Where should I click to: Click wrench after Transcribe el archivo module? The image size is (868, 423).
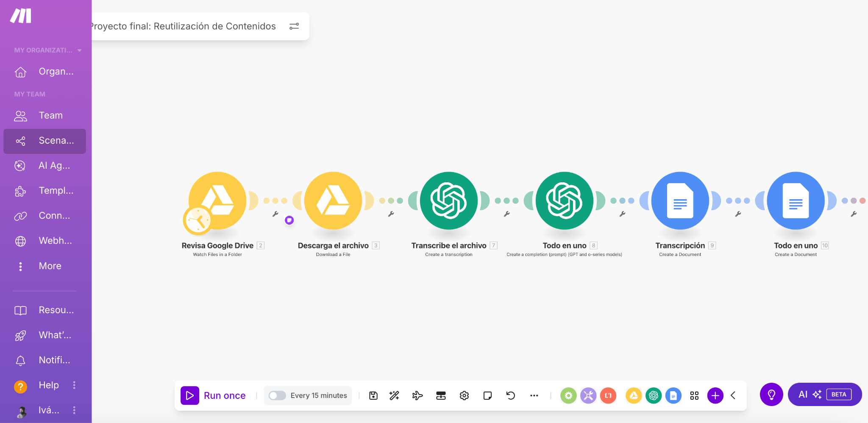point(507,214)
